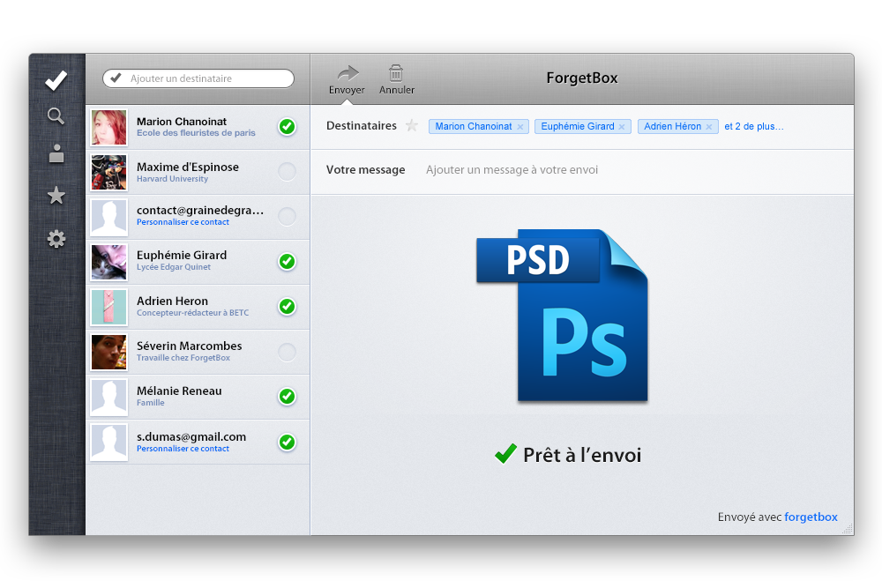Click the Ajouter un message field
Image resolution: width=882 pixels, height=588 pixels.
pyautogui.click(x=512, y=170)
